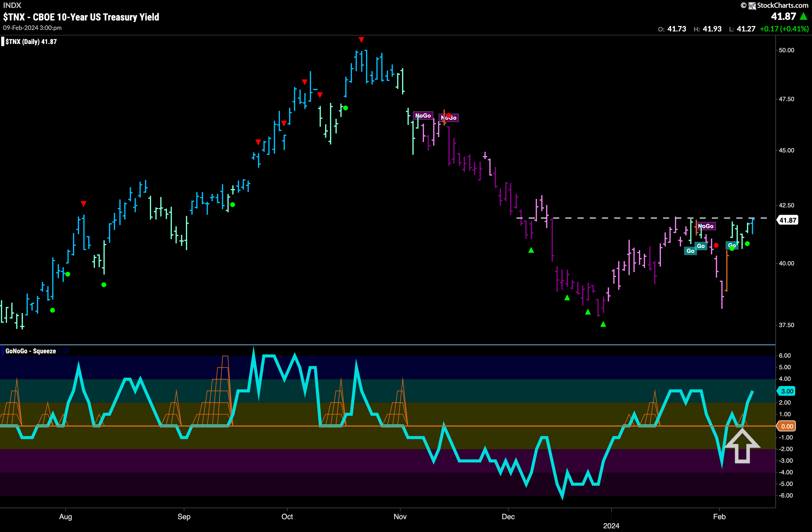Click the 3.00 oscillator value tag

(787, 391)
